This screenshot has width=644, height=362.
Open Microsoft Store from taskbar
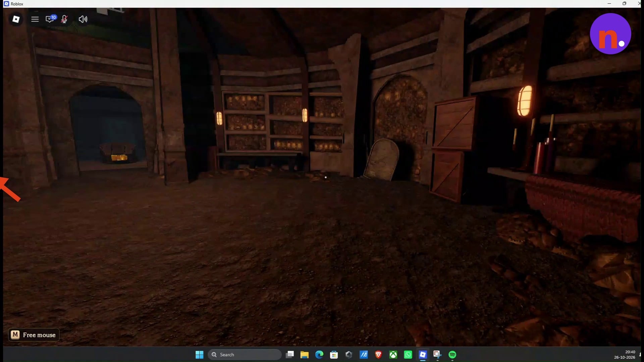[334, 355]
